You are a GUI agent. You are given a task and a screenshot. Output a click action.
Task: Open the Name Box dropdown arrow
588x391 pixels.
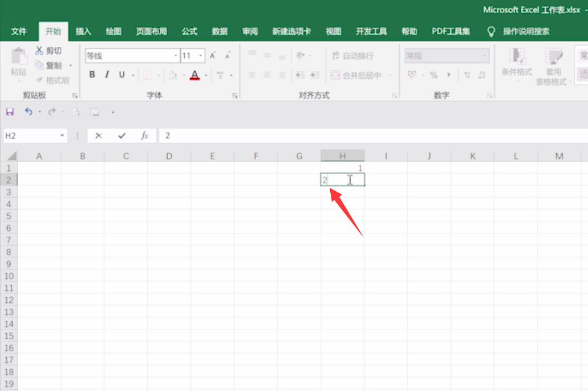tap(62, 136)
